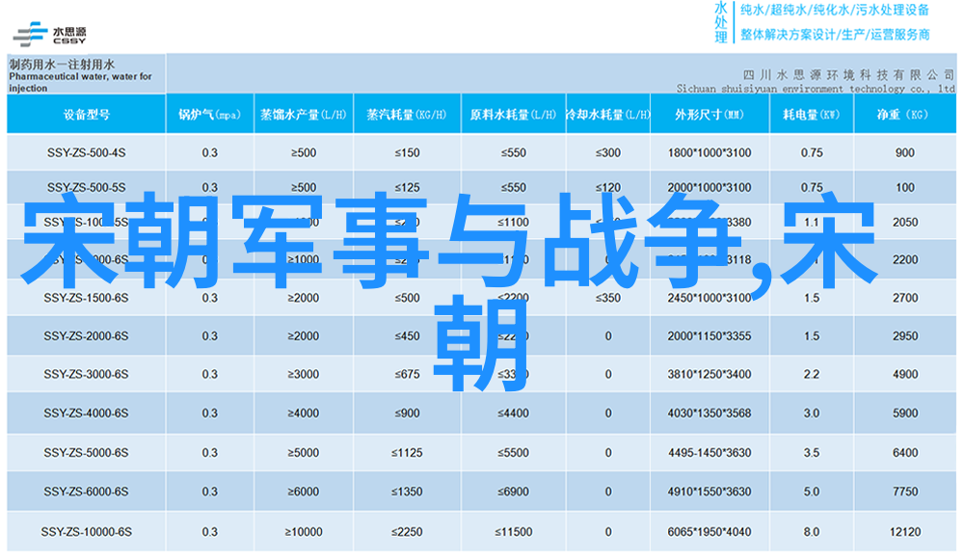
Task: Select the 设备型号 column header
Action: pyautogui.click(x=86, y=115)
